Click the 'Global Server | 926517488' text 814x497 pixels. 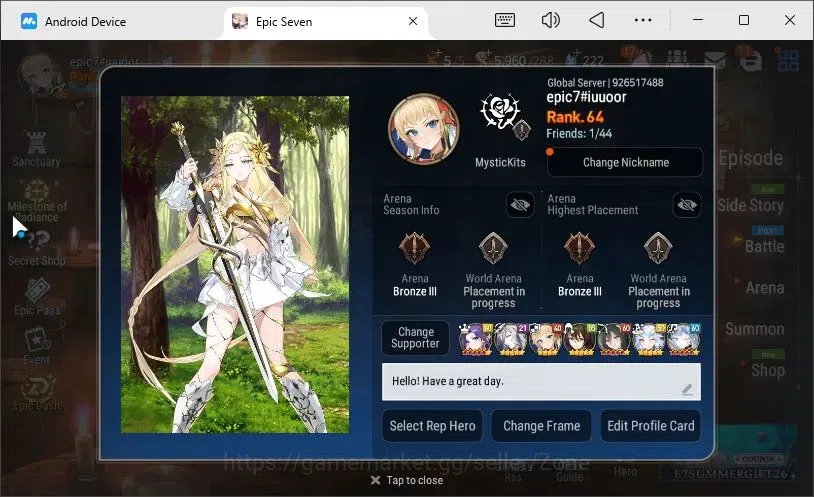click(x=605, y=83)
